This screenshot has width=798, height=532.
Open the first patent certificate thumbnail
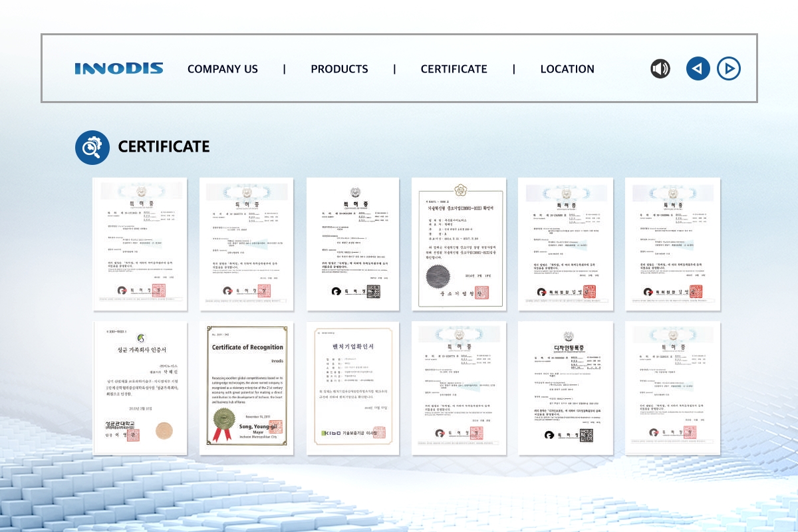(140, 244)
